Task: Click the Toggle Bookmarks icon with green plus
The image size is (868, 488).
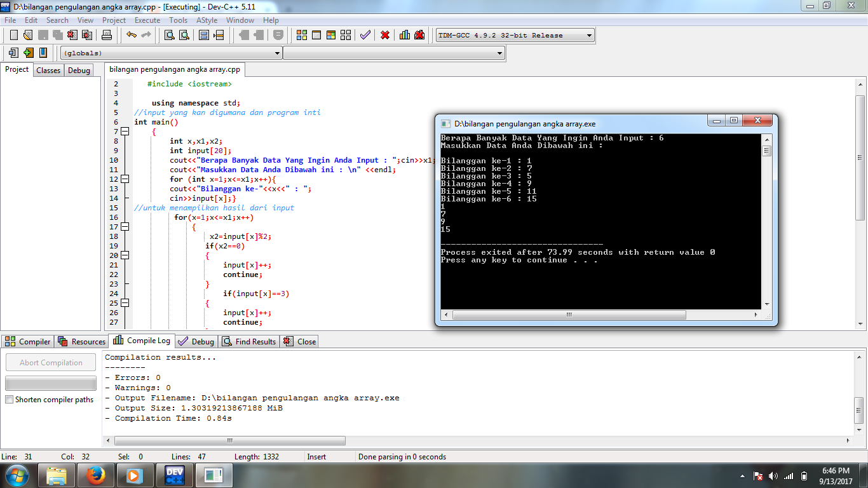Action: tap(28, 53)
